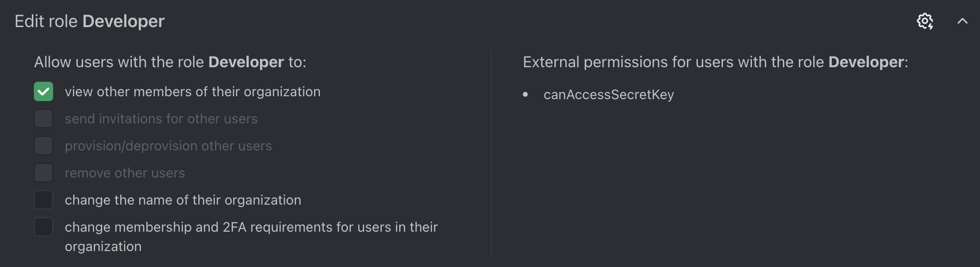980x267 pixels.
Task: Click the 'Edit role Developer' header title
Action: tap(90, 21)
